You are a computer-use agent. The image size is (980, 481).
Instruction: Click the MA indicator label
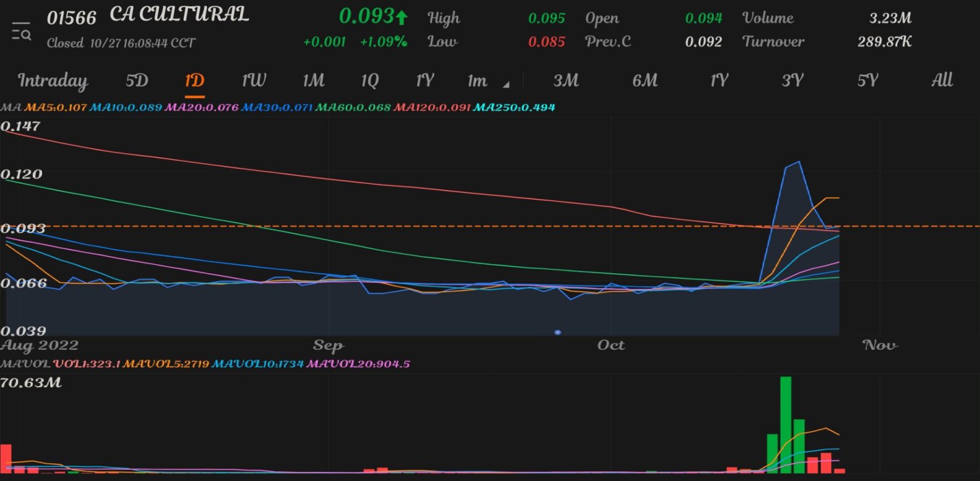[11, 107]
